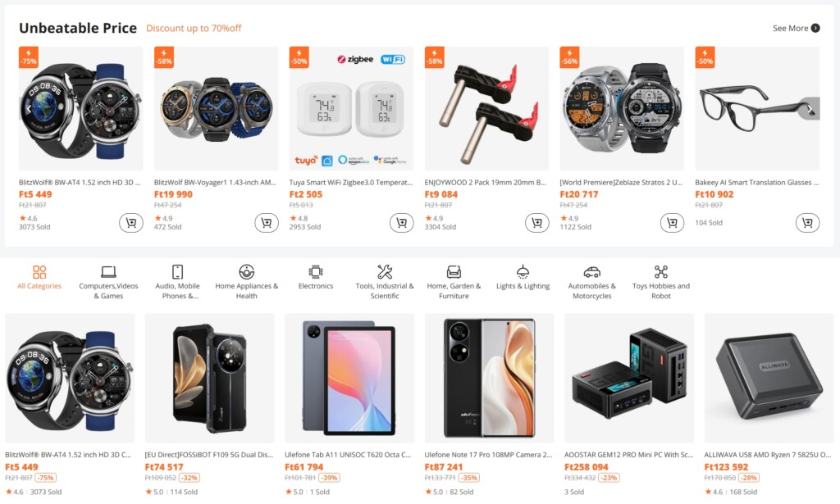Open Home Appliances & Health category icon
The image size is (840, 504).
pos(246,272)
